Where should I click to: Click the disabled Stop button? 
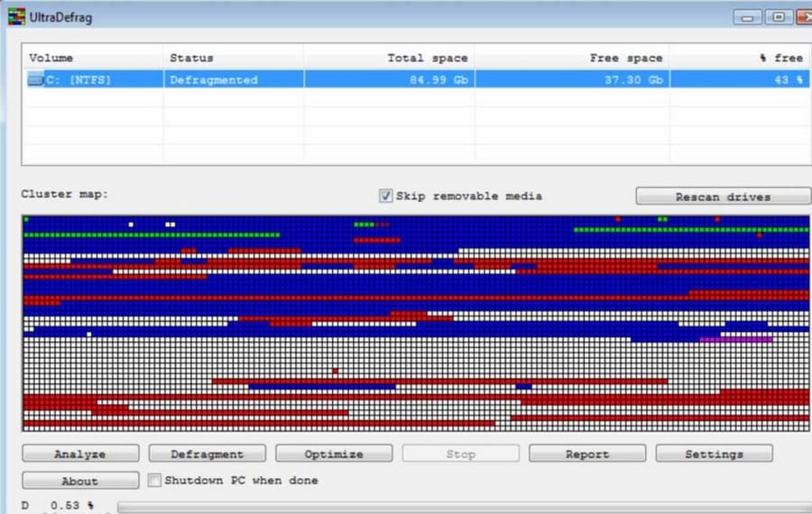click(461, 454)
